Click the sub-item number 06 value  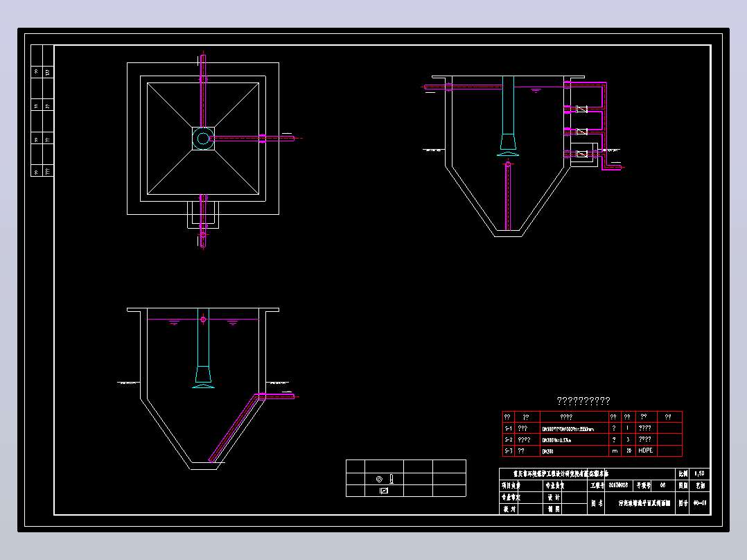click(x=662, y=485)
